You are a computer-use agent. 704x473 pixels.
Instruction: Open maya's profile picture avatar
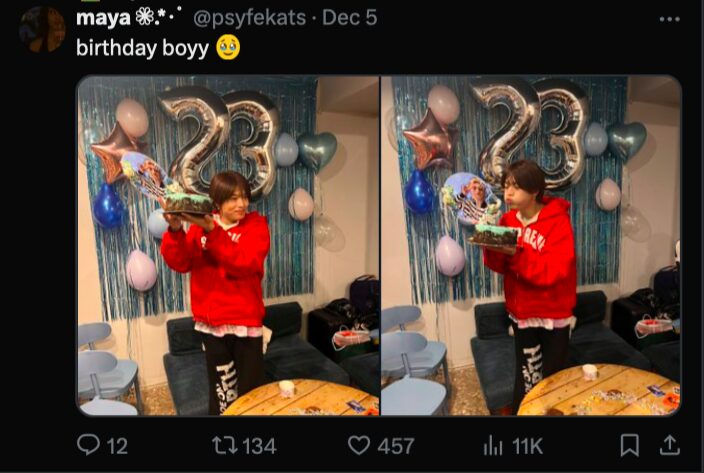[42, 28]
